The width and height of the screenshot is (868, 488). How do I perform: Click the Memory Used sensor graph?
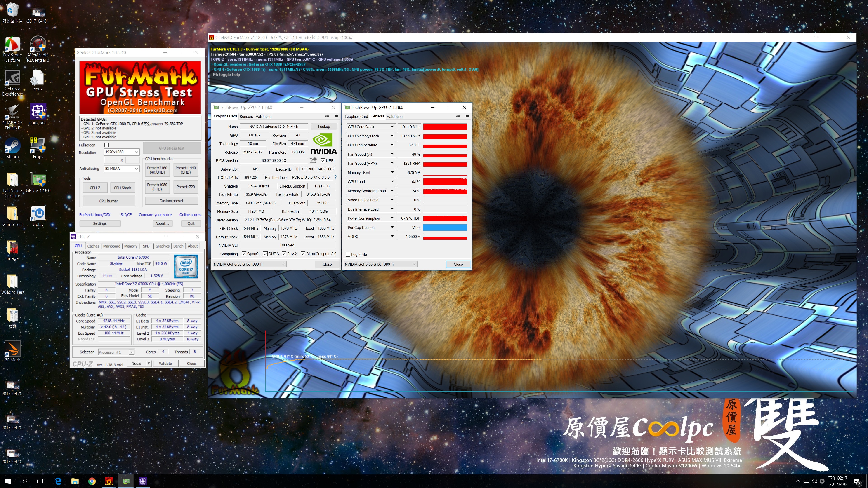[x=445, y=172]
